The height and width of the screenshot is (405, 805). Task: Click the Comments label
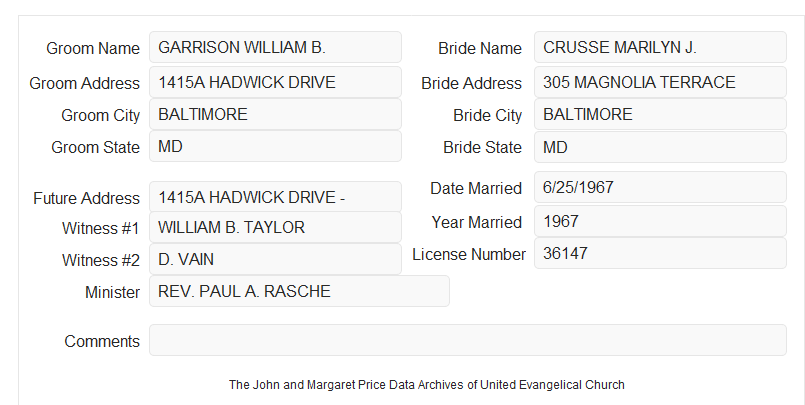[x=102, y=341]
